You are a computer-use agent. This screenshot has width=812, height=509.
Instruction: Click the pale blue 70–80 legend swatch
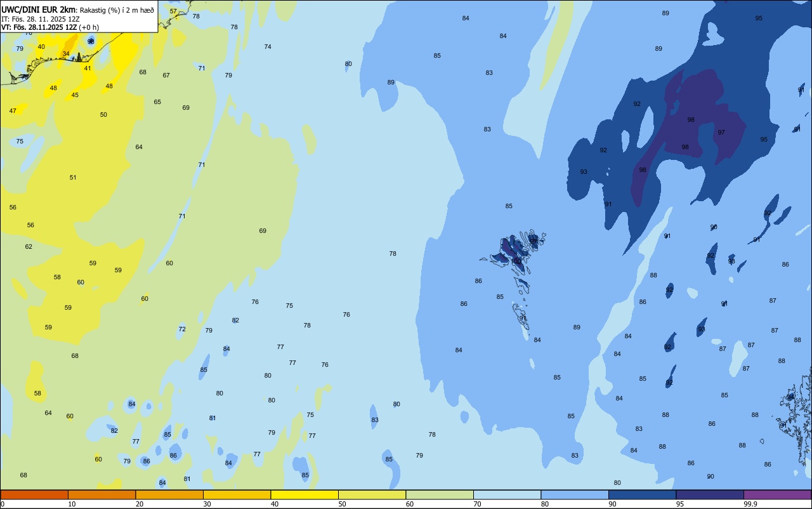(x=507, y=494)
